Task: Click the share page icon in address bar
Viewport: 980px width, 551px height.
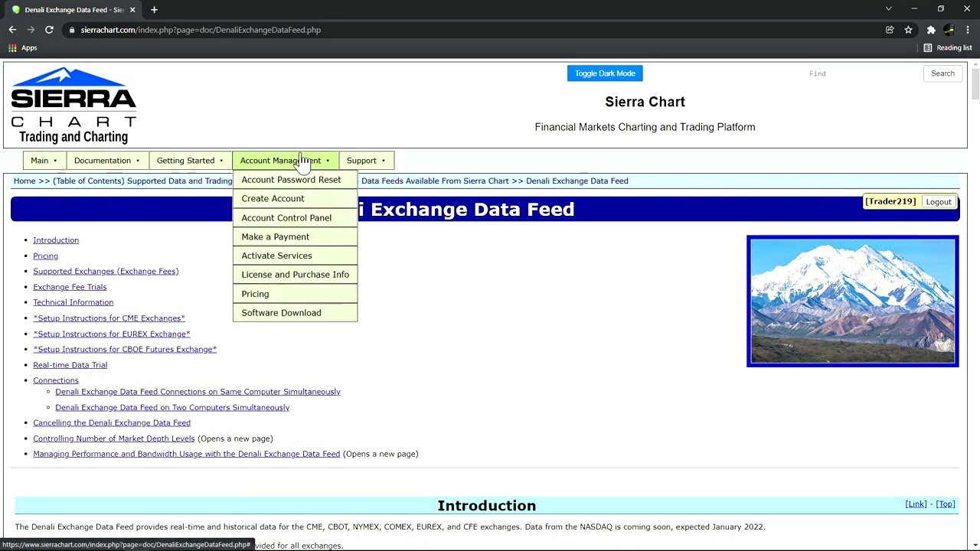Action: click(890, 30)
